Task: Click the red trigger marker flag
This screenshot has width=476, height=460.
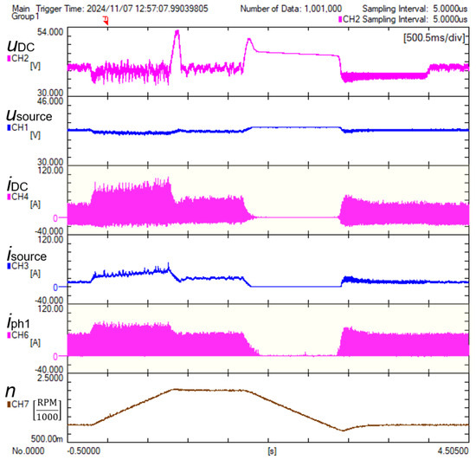Action: (106, 21)
